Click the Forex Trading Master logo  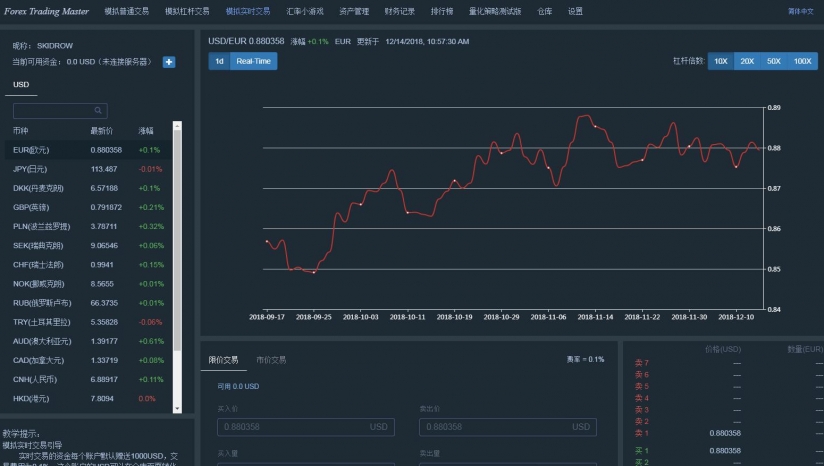46,11
